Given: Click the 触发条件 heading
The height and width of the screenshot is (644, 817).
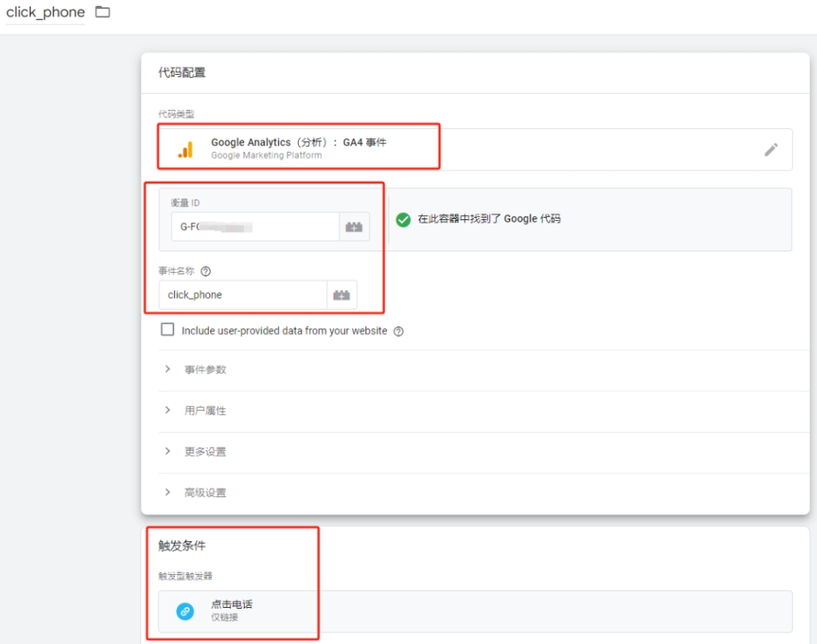Looking at the screenshot, I should tap(181, 545).
